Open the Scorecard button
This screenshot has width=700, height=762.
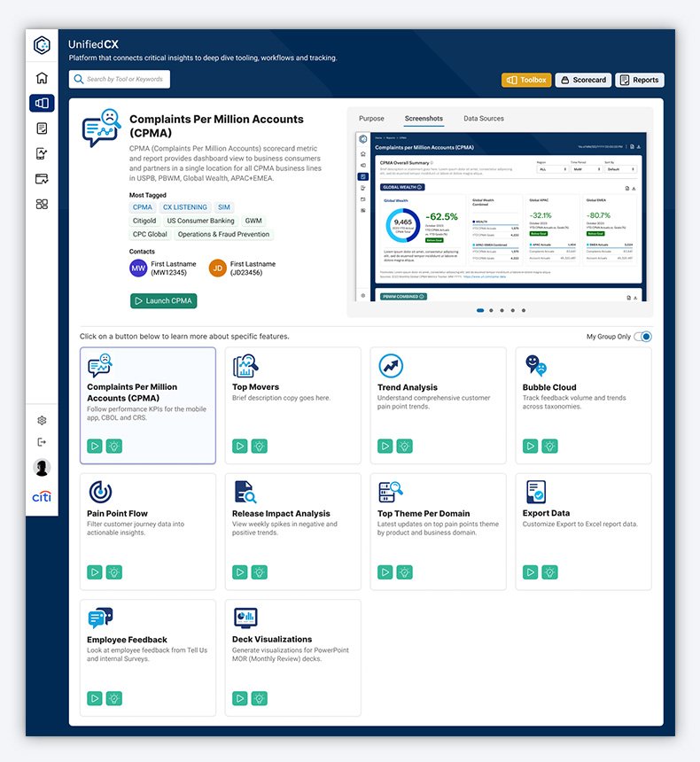tap(583, 80)
